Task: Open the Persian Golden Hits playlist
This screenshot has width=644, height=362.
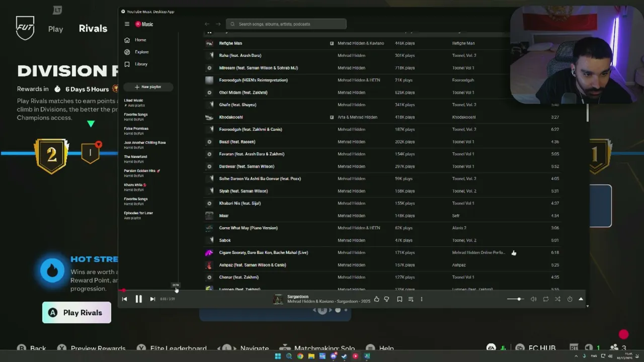Action: point(142,173)
